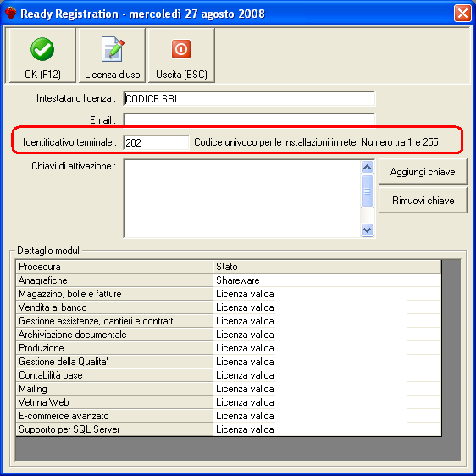Screen dimensions: 476x476
Task: Click the Aggiungi chiave button
Action: (x=423, y=172)
